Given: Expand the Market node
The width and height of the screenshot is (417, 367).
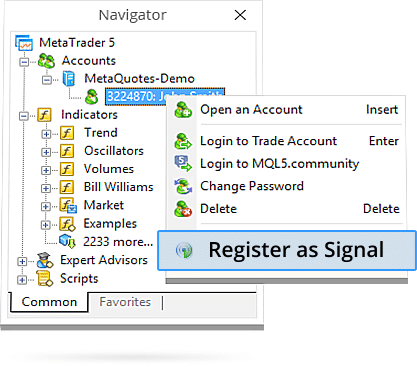Looking at the screenshot, I should pyautogui.click(x=46, y=206).
